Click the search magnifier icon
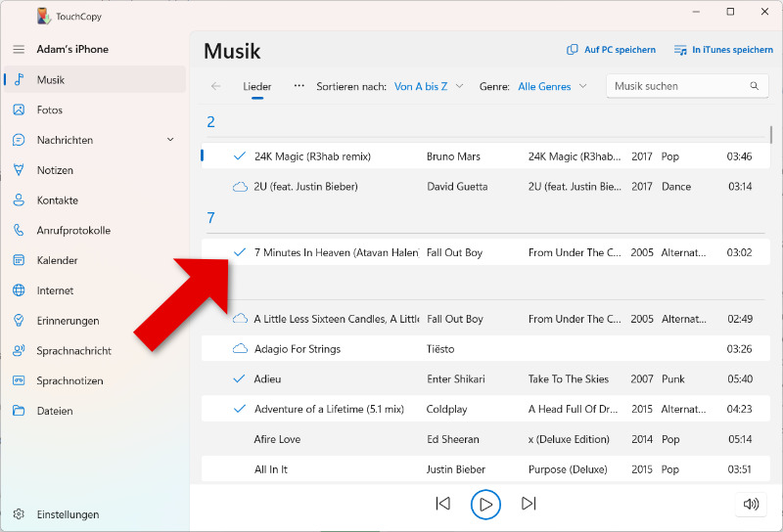The height and width of the screenshot is (532, 783). point(754,86)
